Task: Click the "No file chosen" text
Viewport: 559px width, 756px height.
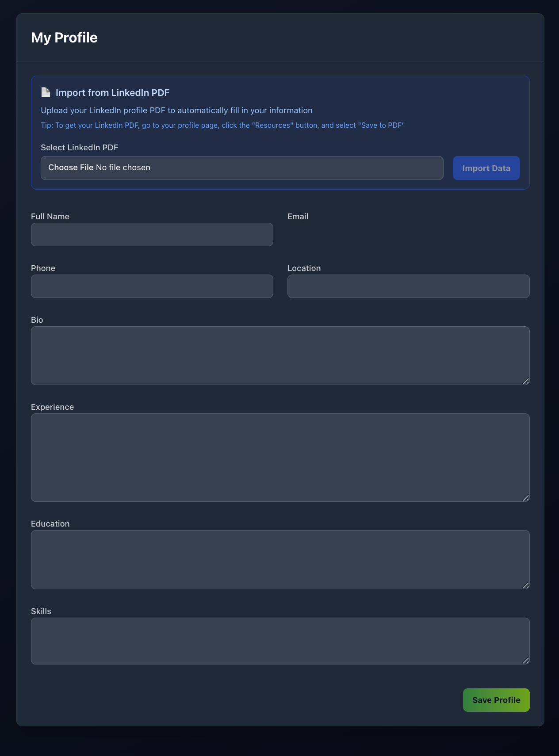Action: (123, 168)
